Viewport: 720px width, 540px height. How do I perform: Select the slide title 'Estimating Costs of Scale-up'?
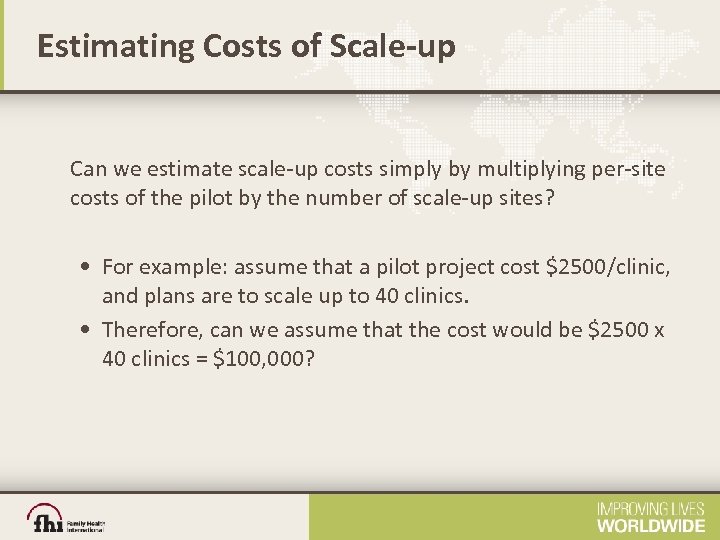click(x=246, y=46)
